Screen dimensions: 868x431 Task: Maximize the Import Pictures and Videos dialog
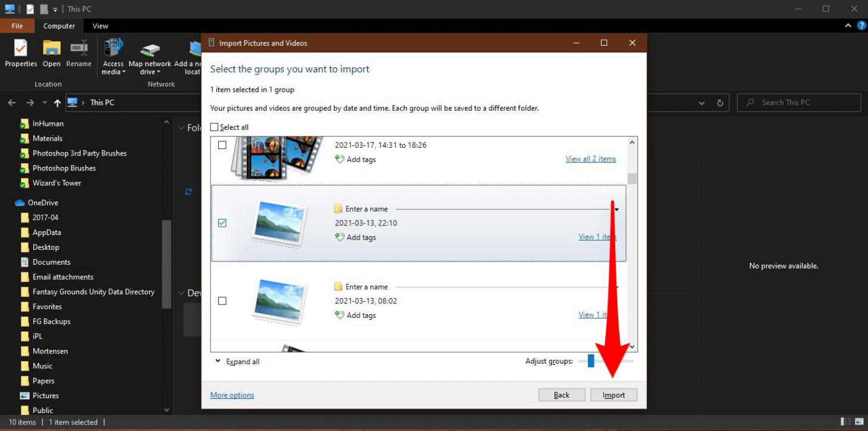click(x=604, y=43)
